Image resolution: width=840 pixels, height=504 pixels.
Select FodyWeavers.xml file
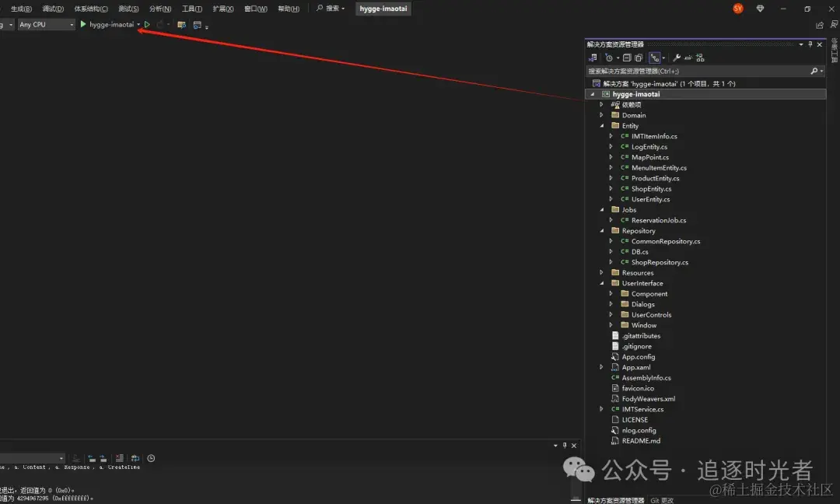point(648,399)
